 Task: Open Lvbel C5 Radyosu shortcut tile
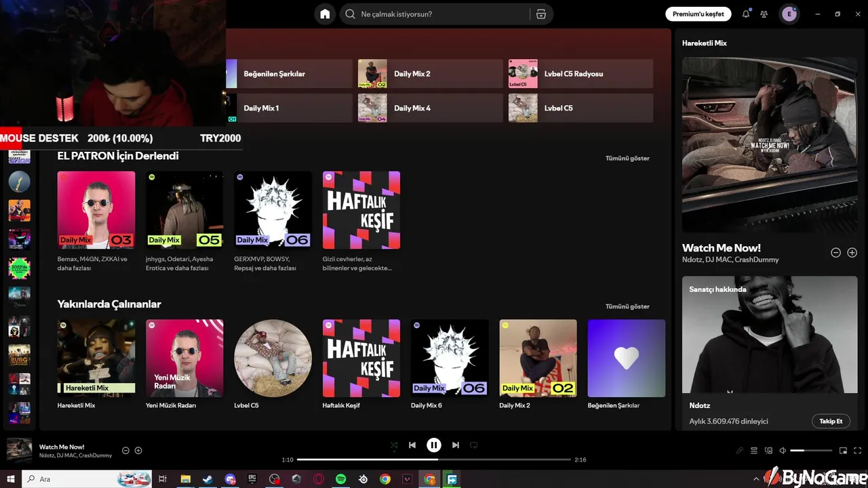[581, 74]
